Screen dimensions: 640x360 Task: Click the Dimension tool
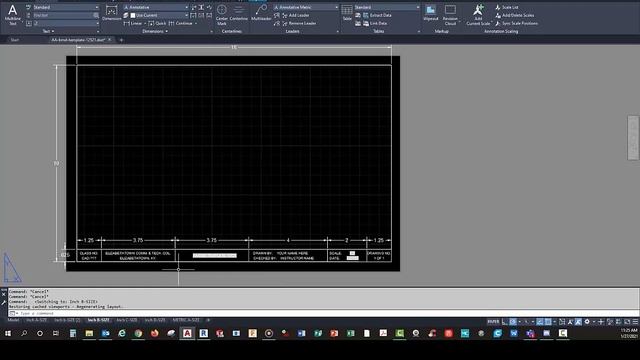pyautogui.click(x=111, y=13)
